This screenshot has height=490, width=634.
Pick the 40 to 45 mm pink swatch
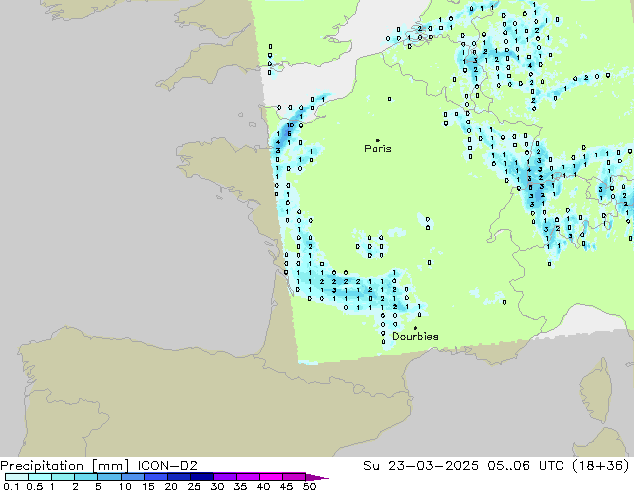271,477
